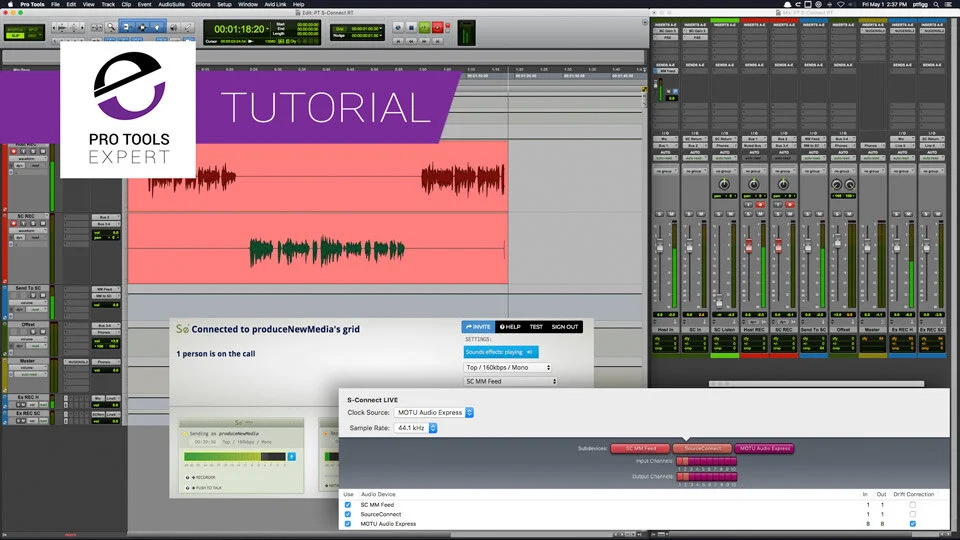Uncheck Use checkbox for SC MM Feed
960x540 pixels.
[348, 505]
